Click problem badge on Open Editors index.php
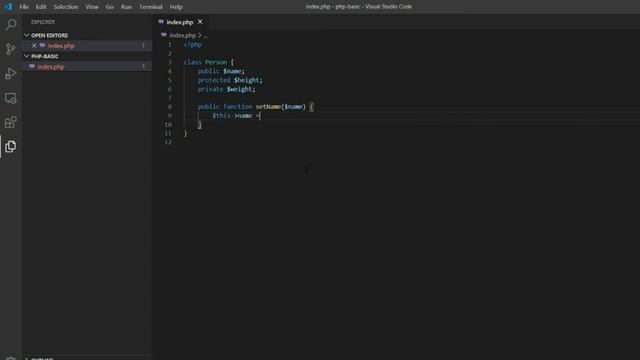Image resolution: width=640 pixels, height=360 pixels. click(143, 46)
